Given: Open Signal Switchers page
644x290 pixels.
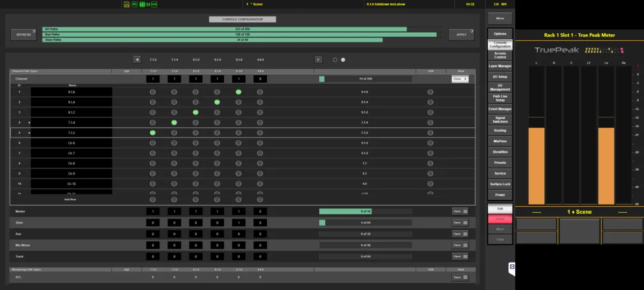Looking at the screenshot, I should tap(500, 120).
